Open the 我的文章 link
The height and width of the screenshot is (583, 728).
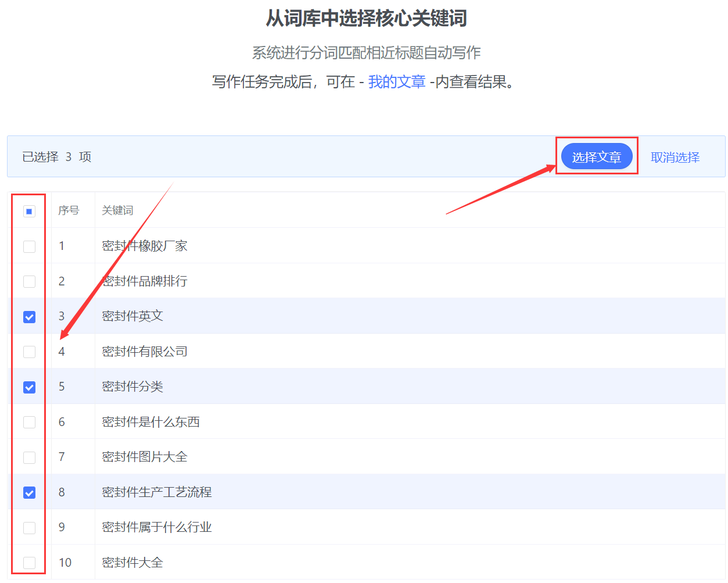[397, 82]
